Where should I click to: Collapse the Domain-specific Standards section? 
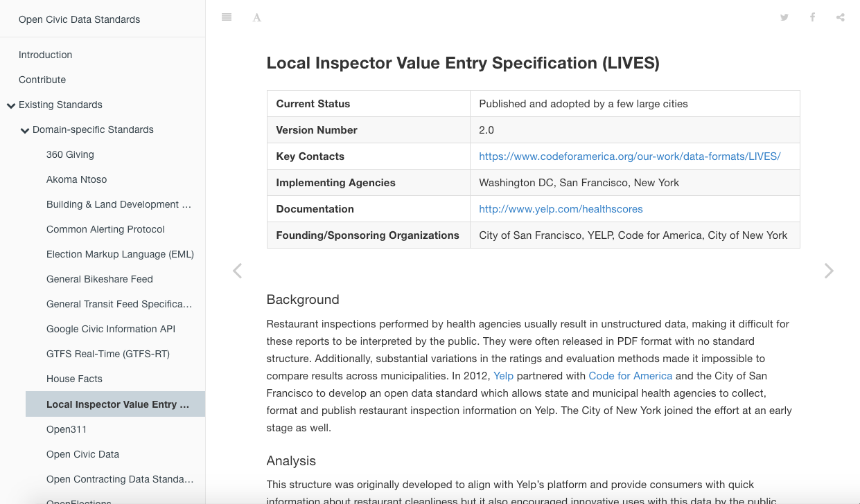(x=24, y=129)
